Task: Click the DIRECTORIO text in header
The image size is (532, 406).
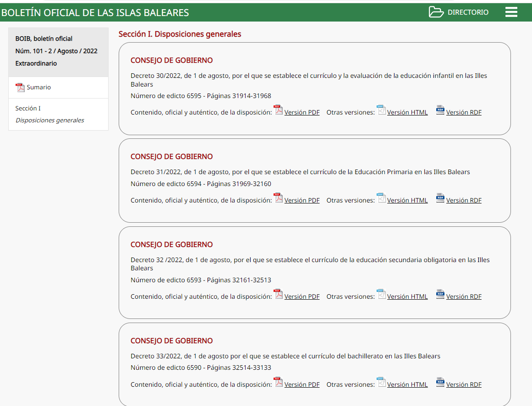Action: 468,12
